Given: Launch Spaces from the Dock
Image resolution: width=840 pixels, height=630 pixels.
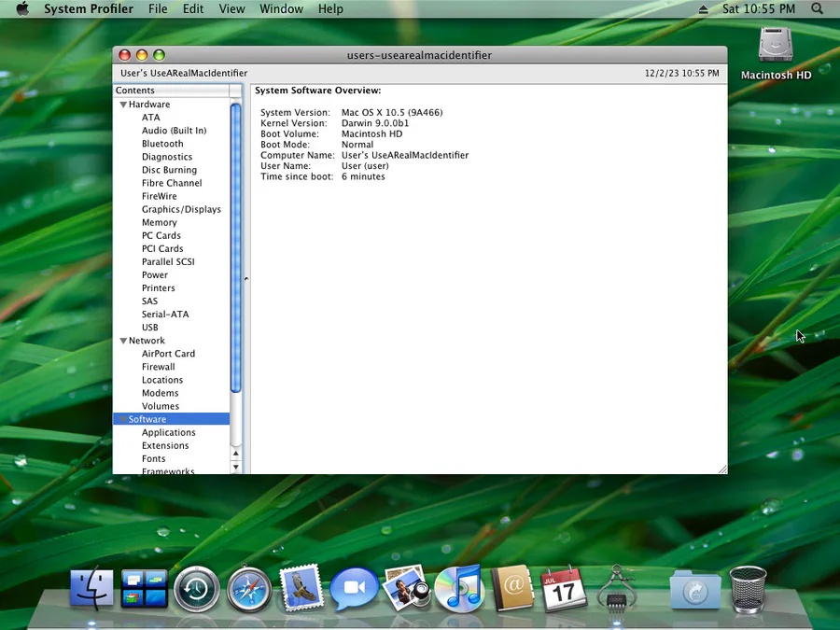Looking at the screenshot, I should pos(144,589).
